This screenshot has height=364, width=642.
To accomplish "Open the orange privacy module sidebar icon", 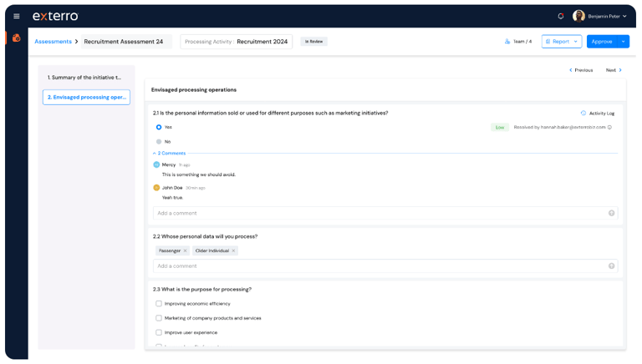I will coord(17,38).
